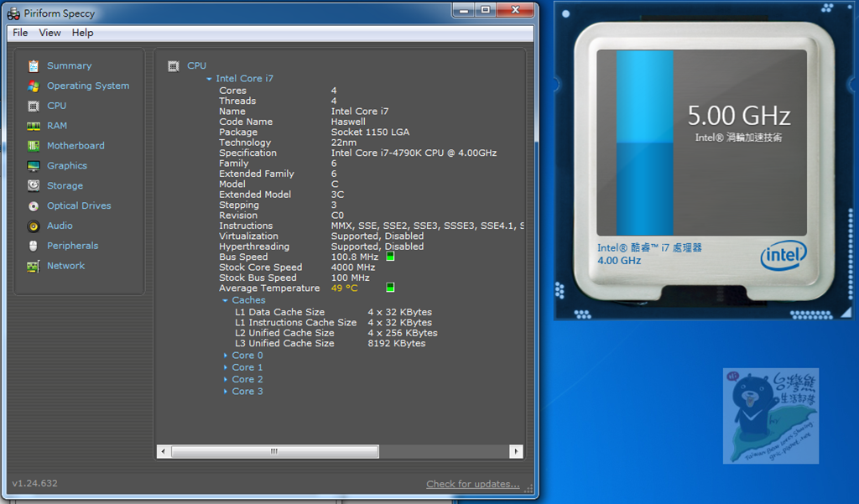Open the Help menu
Viewport: 859px width, 504px height.
[x=83, y=33]
